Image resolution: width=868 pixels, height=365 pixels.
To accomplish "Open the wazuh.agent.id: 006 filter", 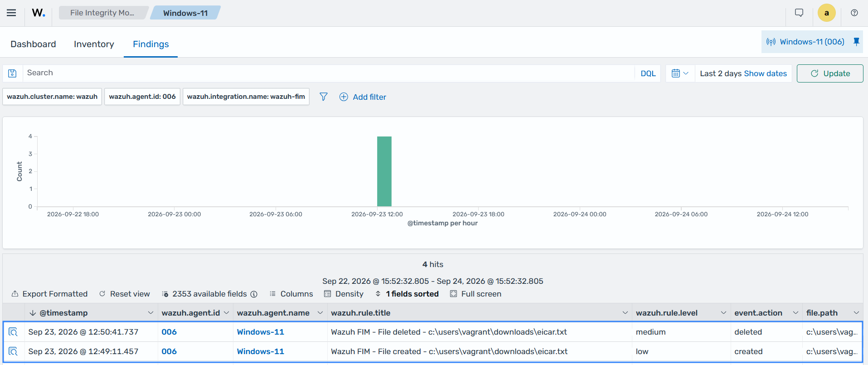I will point(142,97).
